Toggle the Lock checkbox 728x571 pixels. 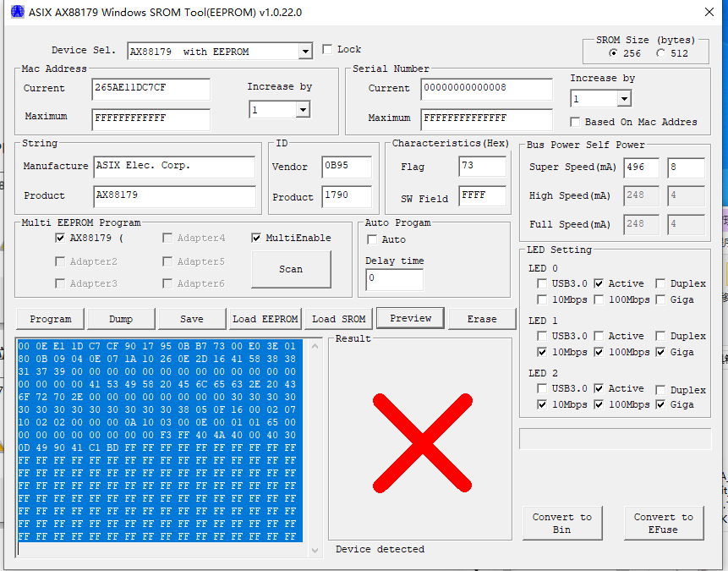click(327, 49)
